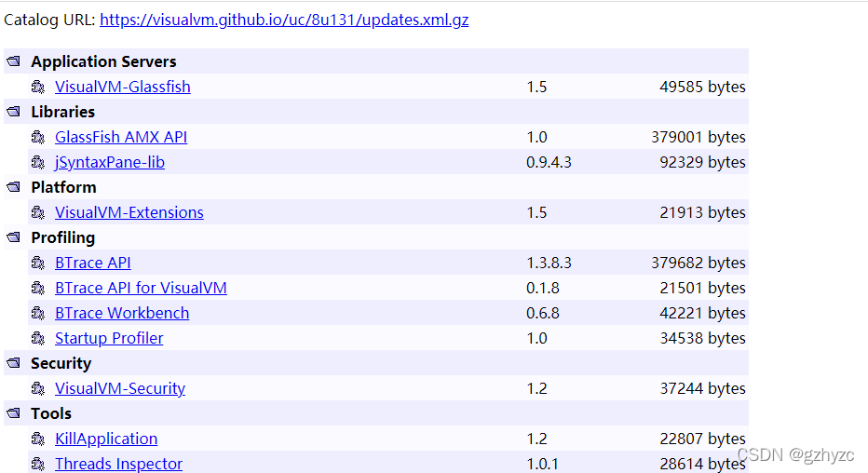Open the VisualVM-Extensions link
868x473 pixels.
click(129, 212)
